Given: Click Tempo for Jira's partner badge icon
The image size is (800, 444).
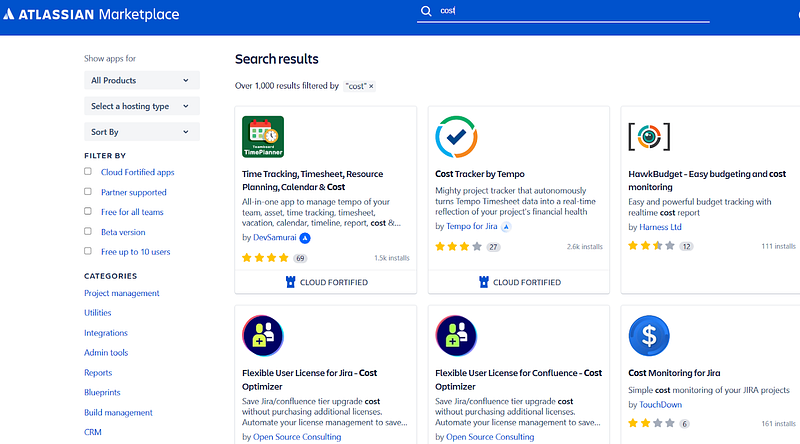Looking at the screenshot, I should [506, 227].
